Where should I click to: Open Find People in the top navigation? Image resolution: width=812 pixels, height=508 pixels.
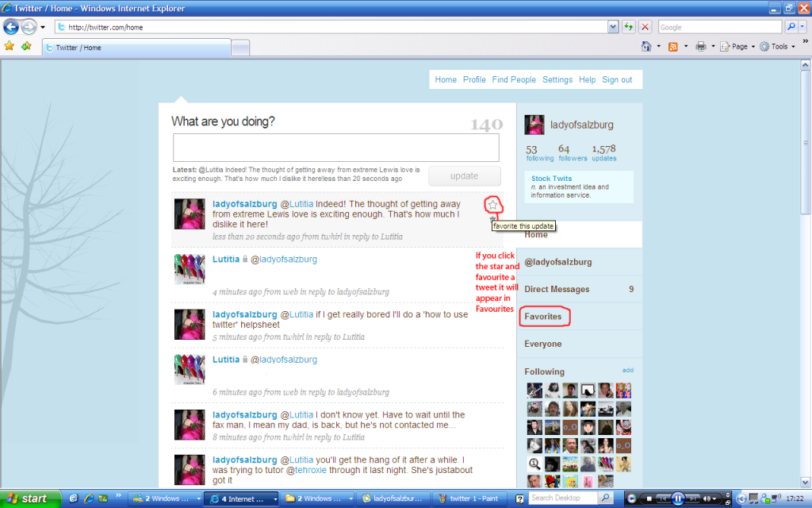(514, 80)
